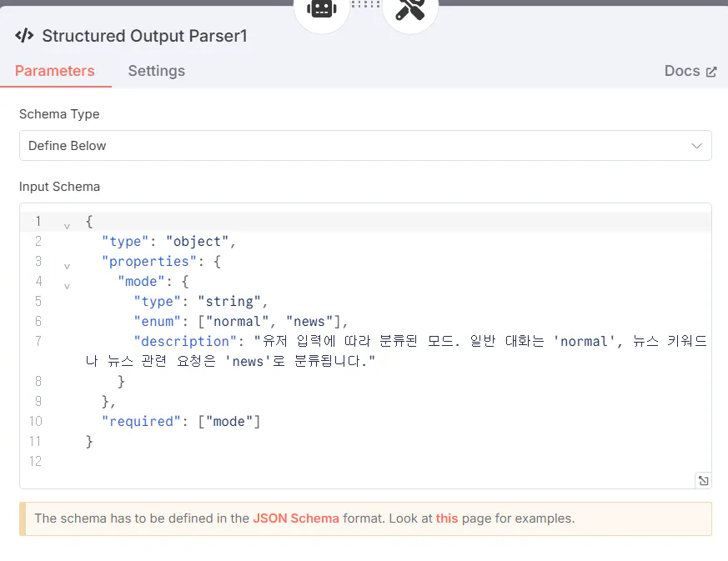Open the Docs external link
This screenshot has height=561, width=728.
[x=690, y=71]
